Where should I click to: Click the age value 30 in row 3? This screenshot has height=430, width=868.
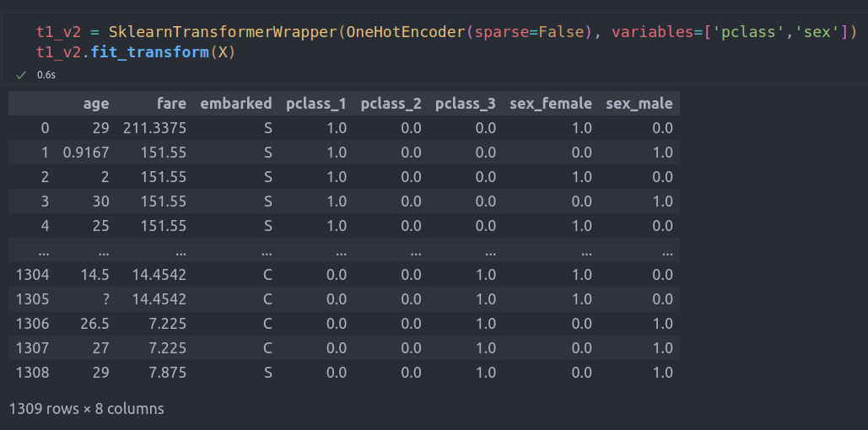[101, 202]
